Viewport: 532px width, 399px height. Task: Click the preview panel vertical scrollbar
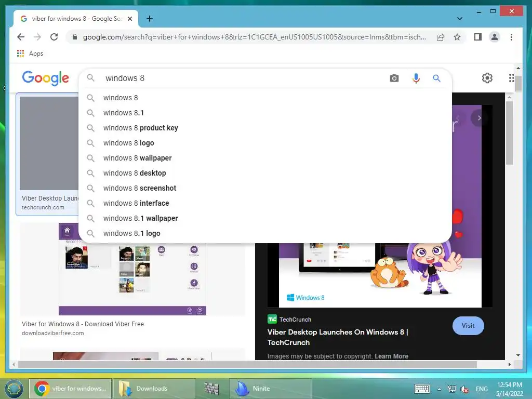click(509, 133)
